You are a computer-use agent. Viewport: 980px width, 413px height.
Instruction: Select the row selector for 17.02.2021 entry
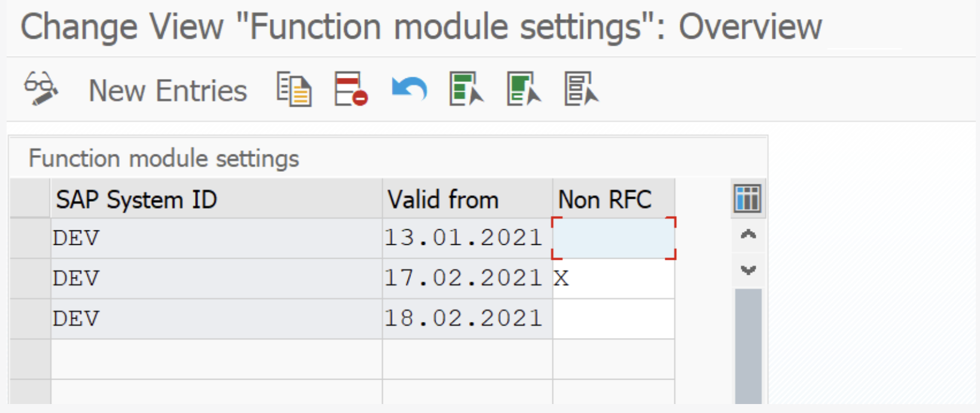(30, 278)
